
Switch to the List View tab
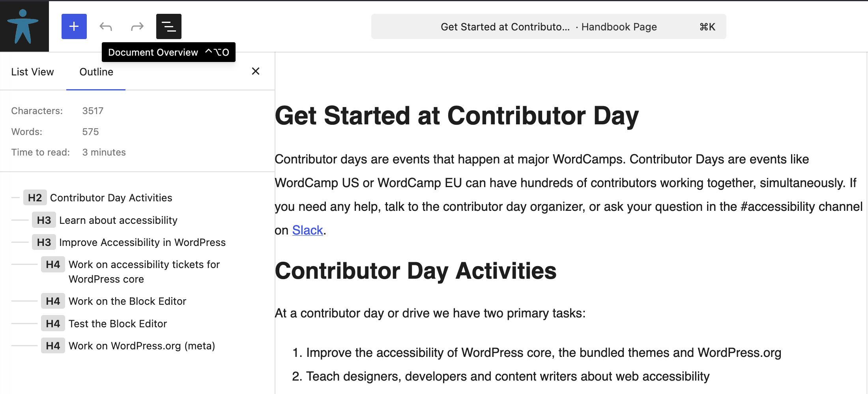pos(32,71)
